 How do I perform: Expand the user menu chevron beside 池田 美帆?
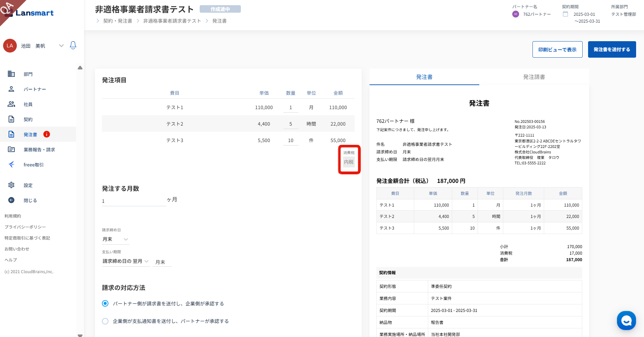[61, 46]
